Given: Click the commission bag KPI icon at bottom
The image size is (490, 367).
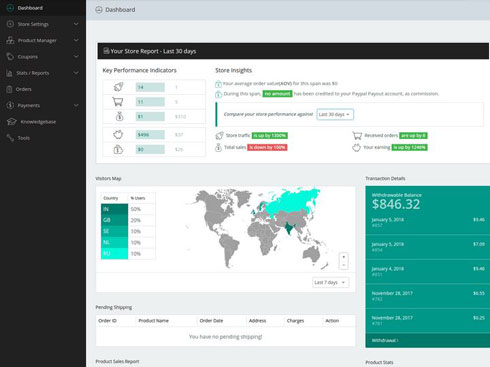Looking at the screenshot, I should [118, 149].
